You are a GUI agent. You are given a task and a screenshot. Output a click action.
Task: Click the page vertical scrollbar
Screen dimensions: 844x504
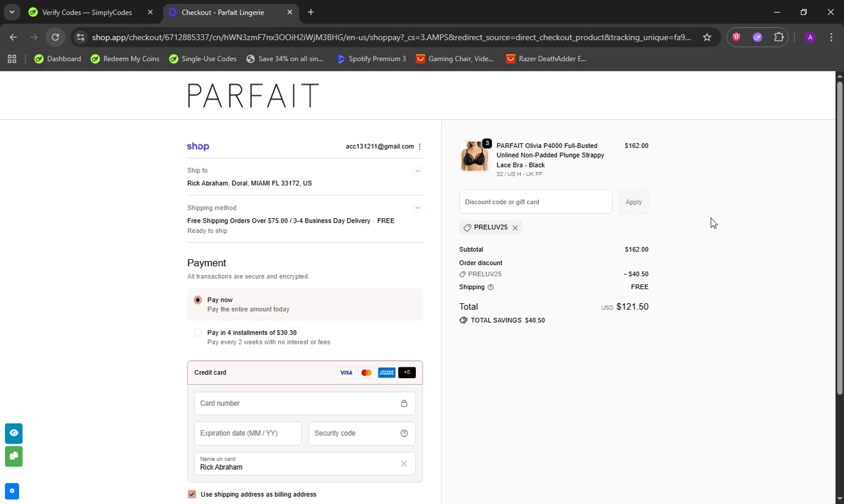click(x=839, y=237)
